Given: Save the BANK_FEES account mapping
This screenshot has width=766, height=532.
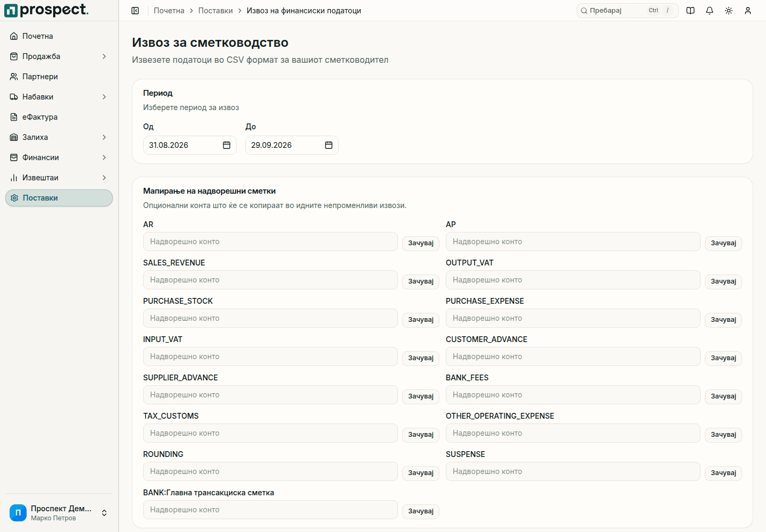Looking at the screenshot, I should click(x=723, y=396).
